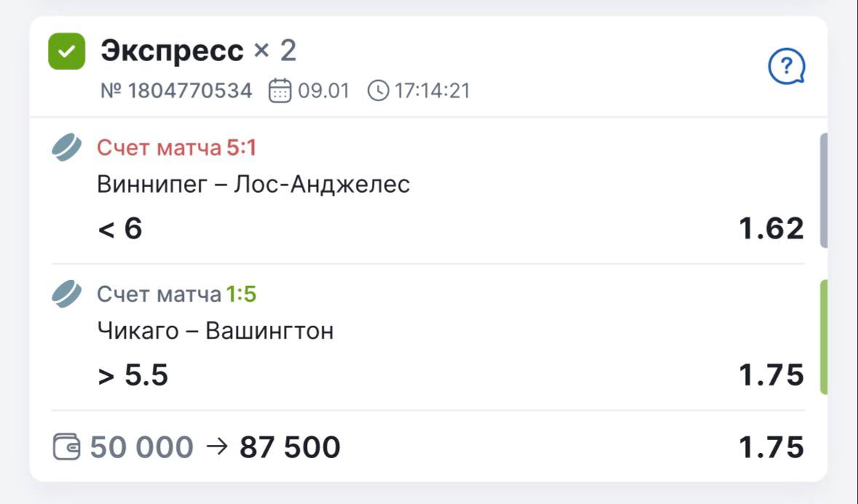Screen dimensions: 858x504
Task: Open the help question-mark bubble
Action: 787,69
